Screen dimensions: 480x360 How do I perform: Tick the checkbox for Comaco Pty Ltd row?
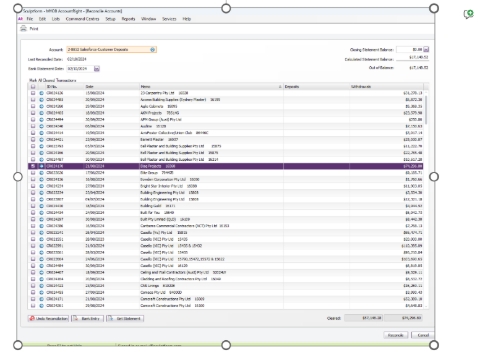pyautogui.click(x=33, y=292)
